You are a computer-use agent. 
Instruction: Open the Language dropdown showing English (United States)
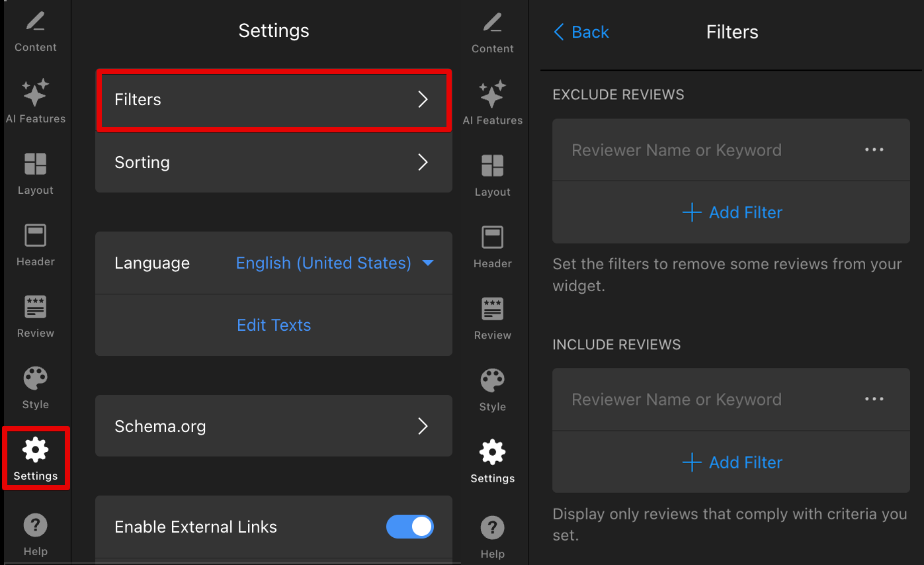point(334,263)
